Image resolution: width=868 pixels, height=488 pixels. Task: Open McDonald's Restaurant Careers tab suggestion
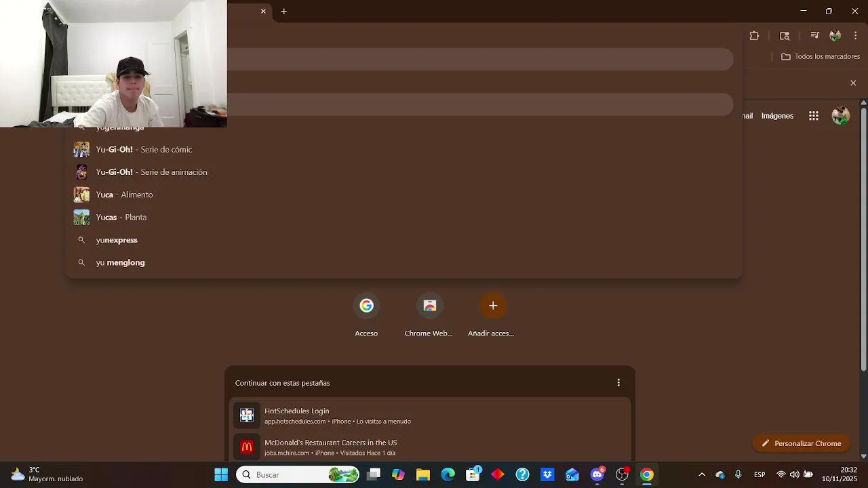click(x=430, y=447)
